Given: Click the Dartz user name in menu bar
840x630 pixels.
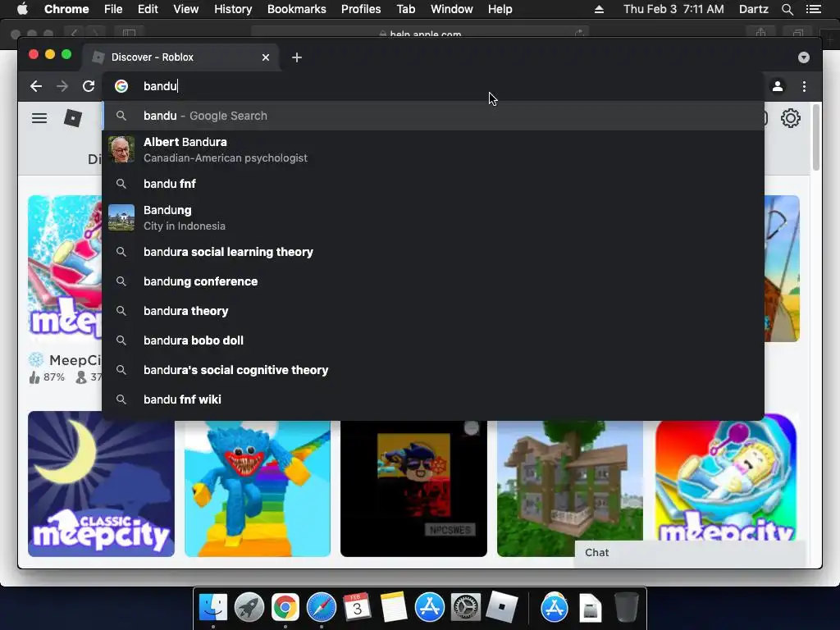Looking at the screenshot, I should 754,9.
